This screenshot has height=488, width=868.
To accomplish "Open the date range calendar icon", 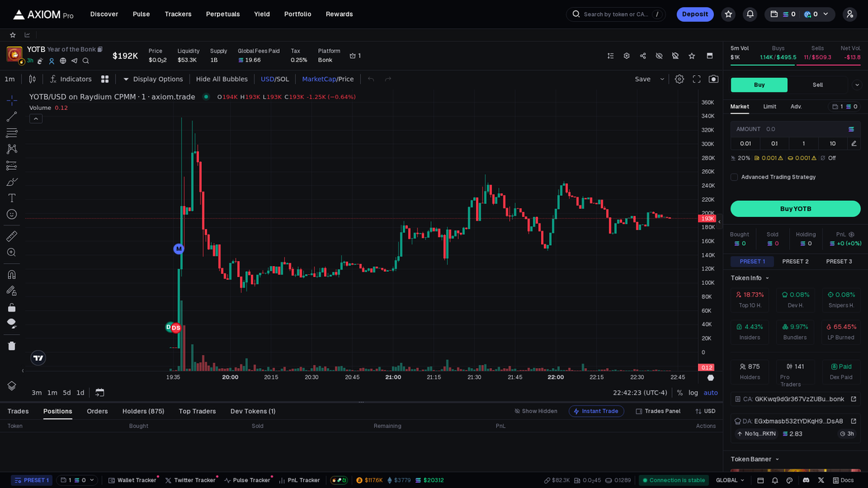I will click(100, 393).
